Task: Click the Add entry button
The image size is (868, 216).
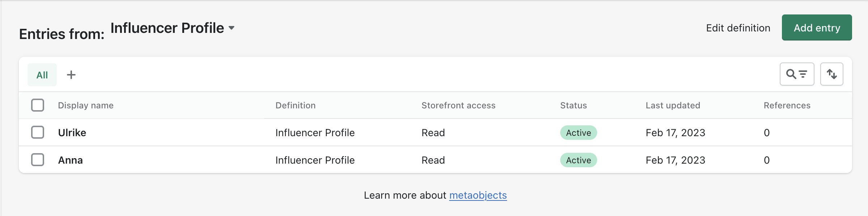Action: pos(817,28)
